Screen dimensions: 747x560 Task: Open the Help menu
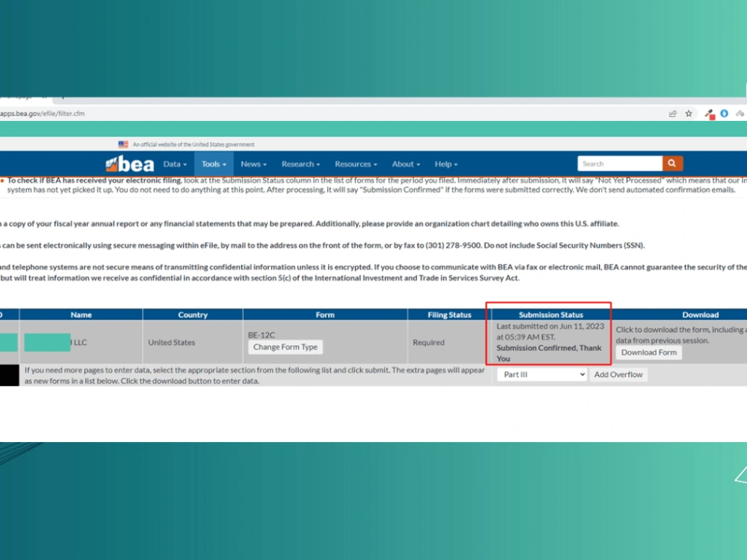tap(446, 164)
